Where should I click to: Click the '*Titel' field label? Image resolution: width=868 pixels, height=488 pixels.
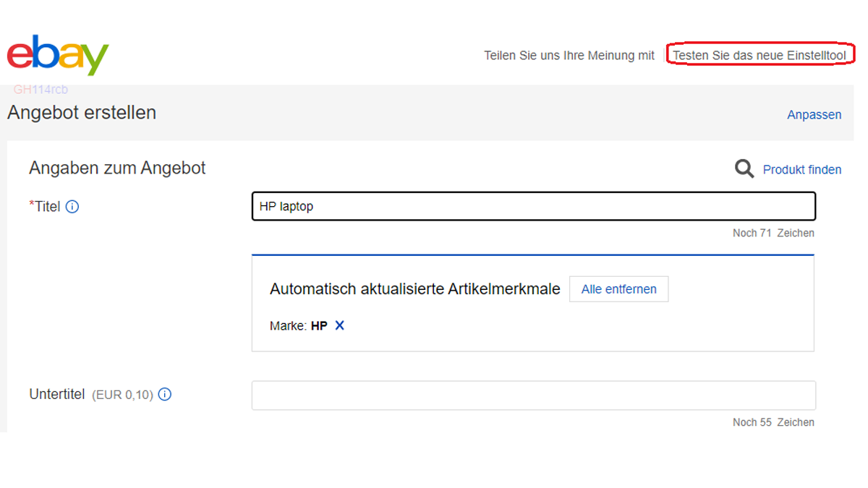(45, 207)
